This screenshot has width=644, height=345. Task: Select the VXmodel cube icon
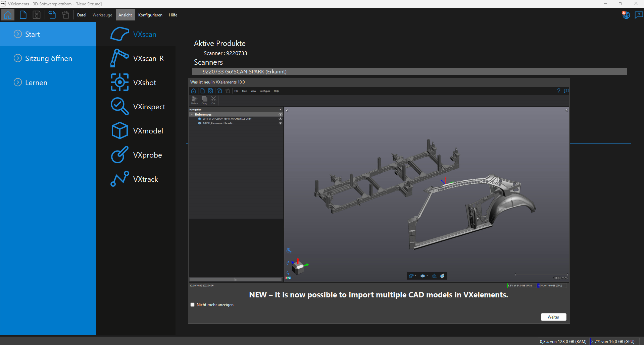pos(119,131)
